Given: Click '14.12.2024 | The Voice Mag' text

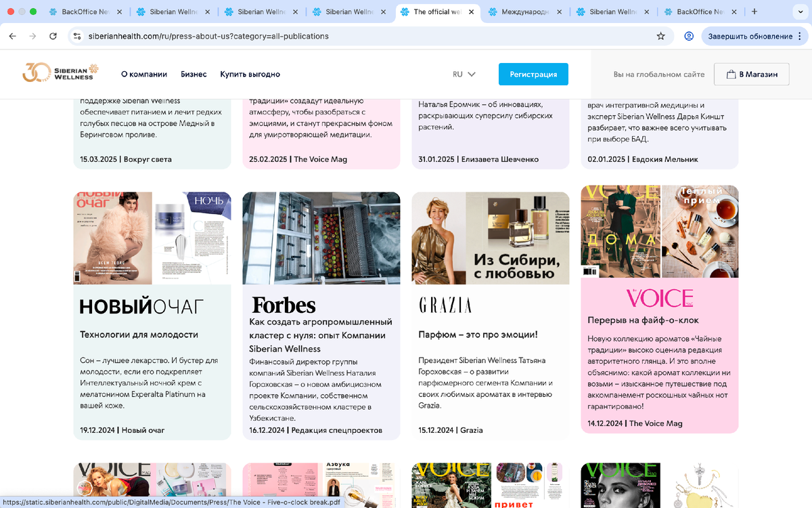Looking at the screenshot, I should pyautogui.click(x=635, y=423).
